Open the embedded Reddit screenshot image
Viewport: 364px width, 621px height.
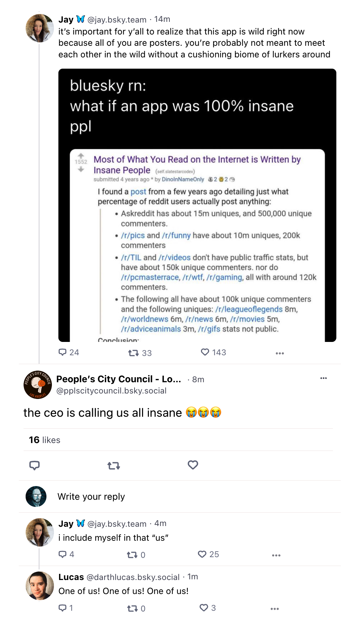coord(197,205)
